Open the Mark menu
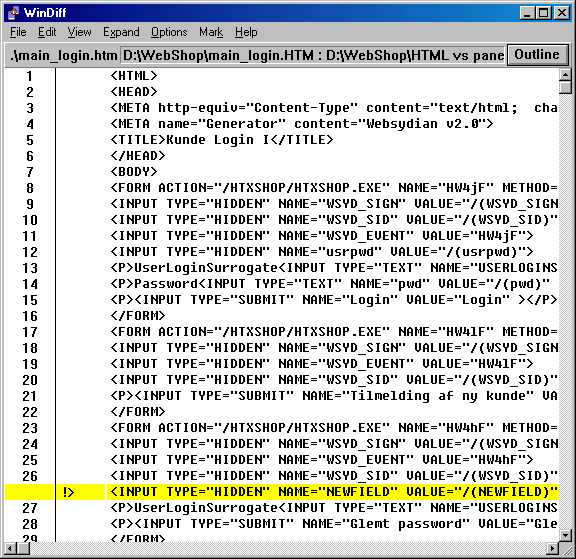This screenshot has width=576, height=559. (x=211, y=32)
